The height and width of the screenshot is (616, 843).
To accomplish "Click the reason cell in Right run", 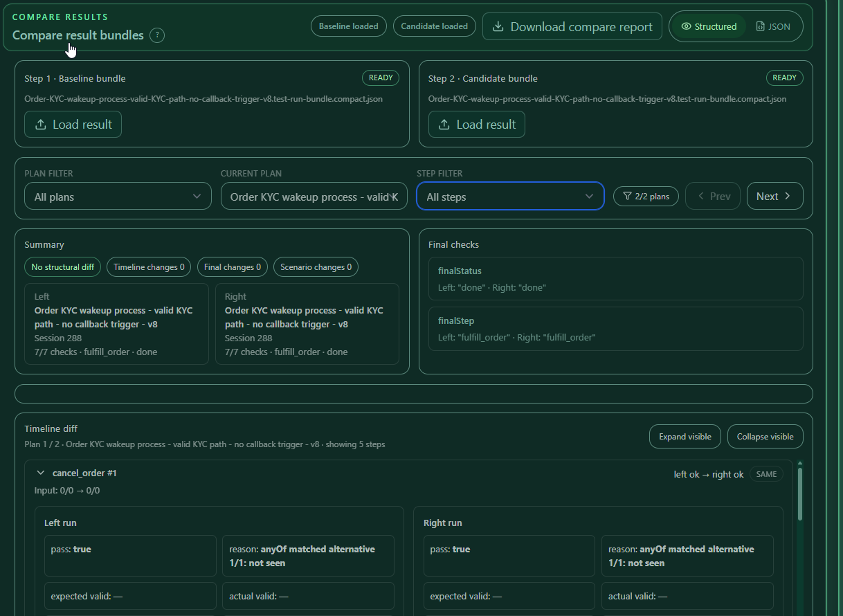I will [687, 556].
